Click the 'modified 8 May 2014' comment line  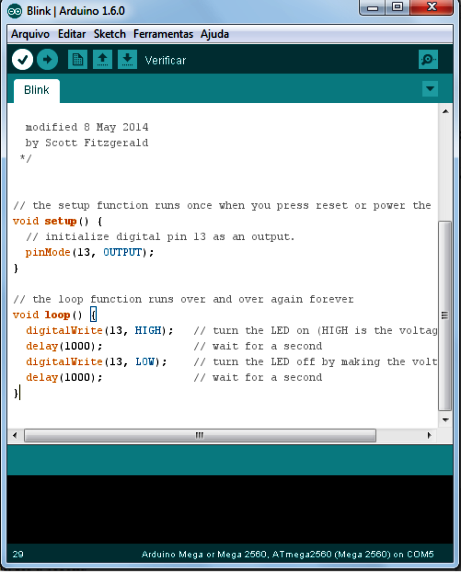coord(87,127)
